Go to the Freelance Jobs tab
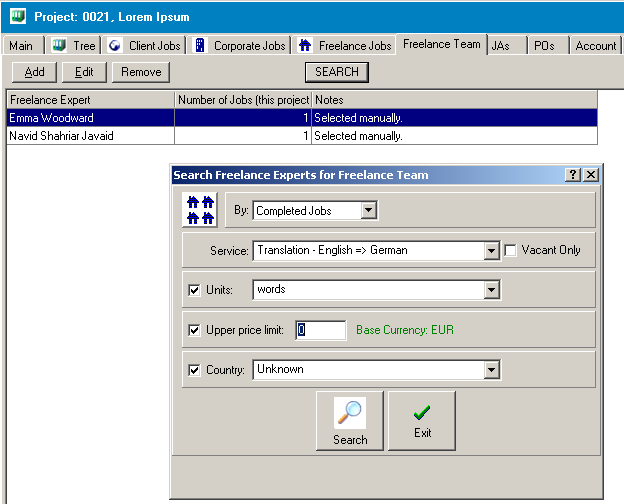 (344, 46)
